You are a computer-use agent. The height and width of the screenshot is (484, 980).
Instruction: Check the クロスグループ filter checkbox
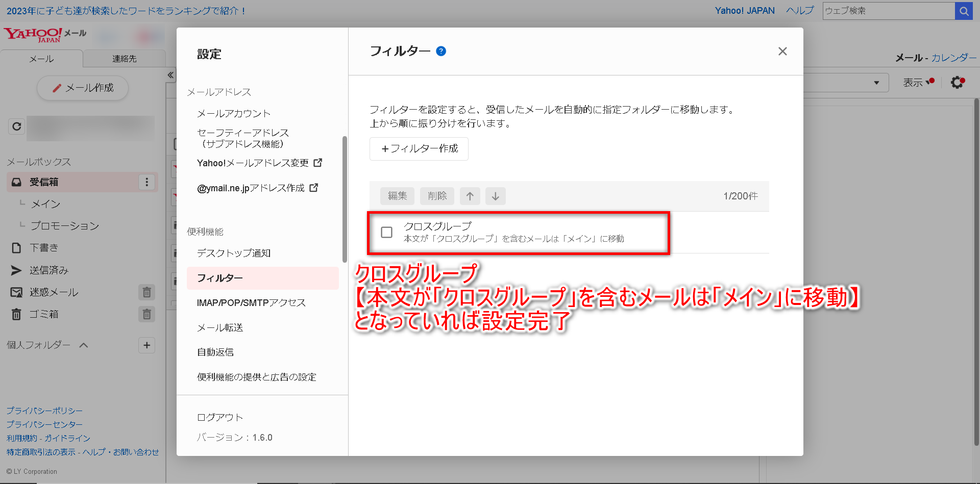coord(387,233)
